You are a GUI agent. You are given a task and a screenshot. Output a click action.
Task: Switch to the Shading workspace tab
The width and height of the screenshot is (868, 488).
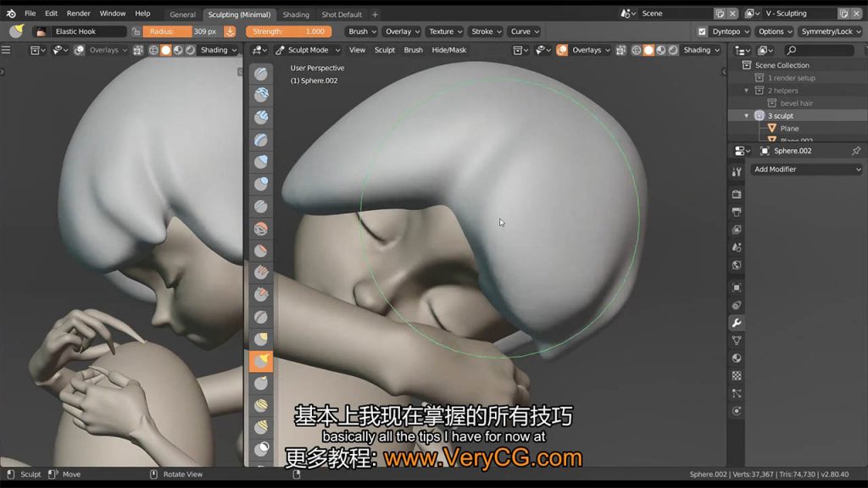pos(296,14)
